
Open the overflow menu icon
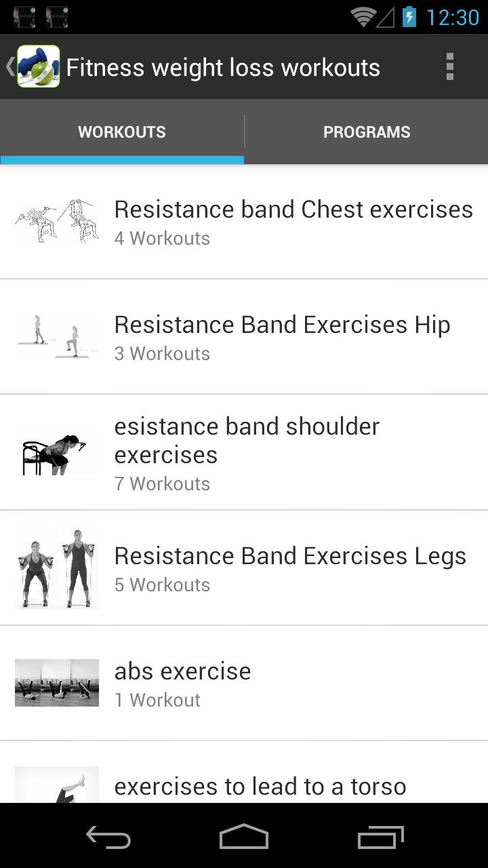[x=449, y=66]
